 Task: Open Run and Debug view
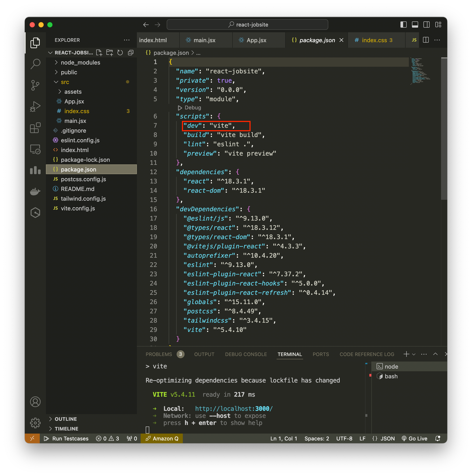(35, 107)
